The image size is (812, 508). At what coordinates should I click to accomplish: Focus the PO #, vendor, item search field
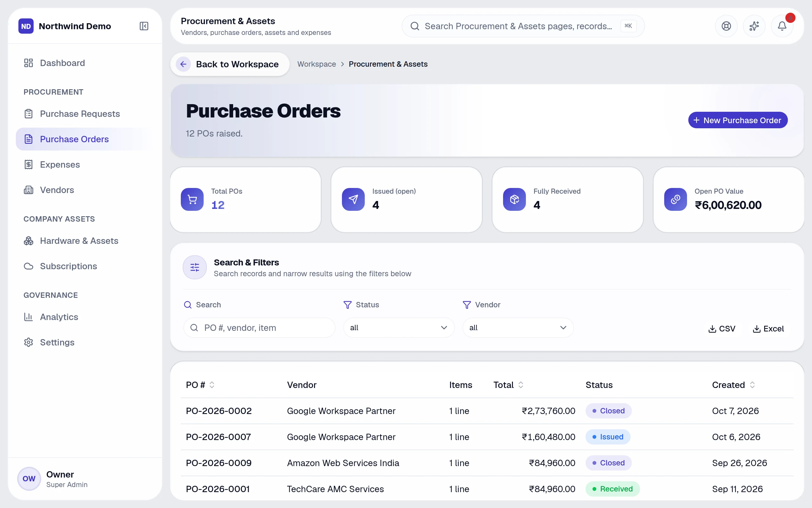tap(259, 328)
